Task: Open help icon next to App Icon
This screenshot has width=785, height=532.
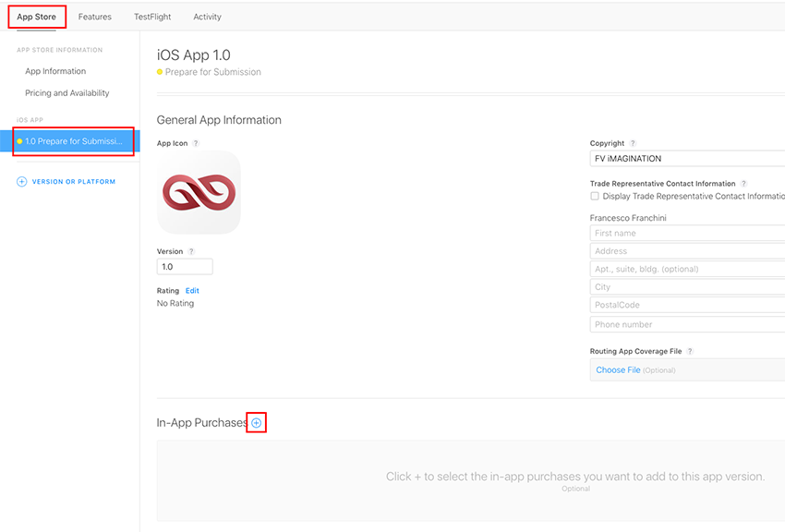Action: (x=196, y=143)
